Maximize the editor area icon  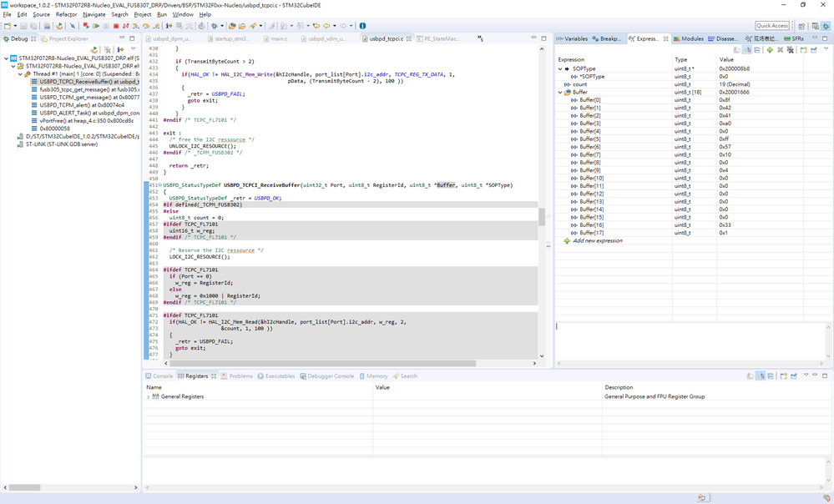tap(543, 38)
